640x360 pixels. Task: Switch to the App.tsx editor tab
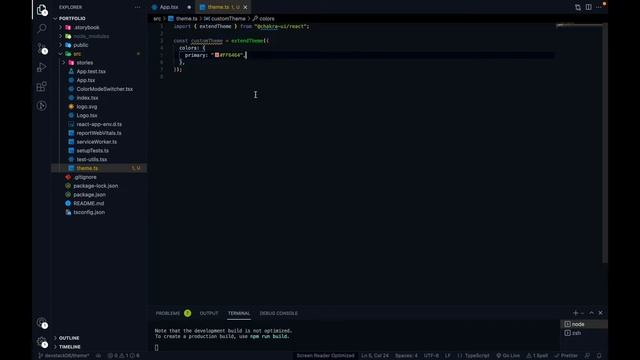169,7
